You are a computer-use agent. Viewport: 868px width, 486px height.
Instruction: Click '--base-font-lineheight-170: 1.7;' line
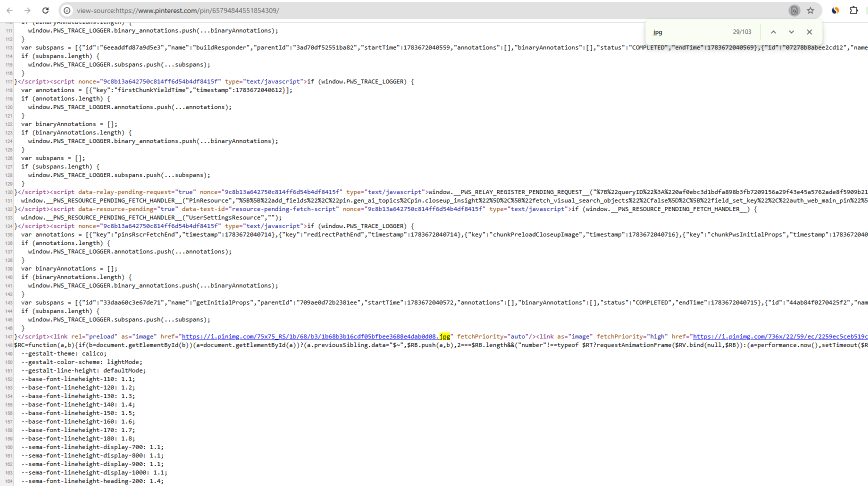[78, 430]
